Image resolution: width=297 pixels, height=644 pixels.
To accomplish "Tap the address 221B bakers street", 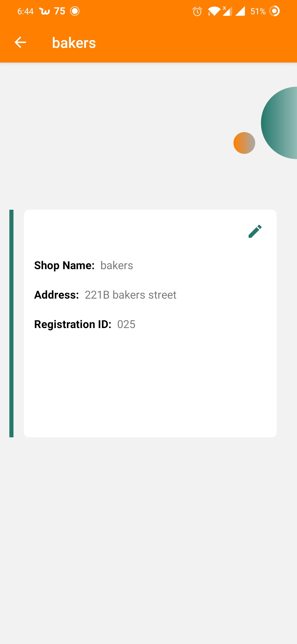I will point(130,295).
